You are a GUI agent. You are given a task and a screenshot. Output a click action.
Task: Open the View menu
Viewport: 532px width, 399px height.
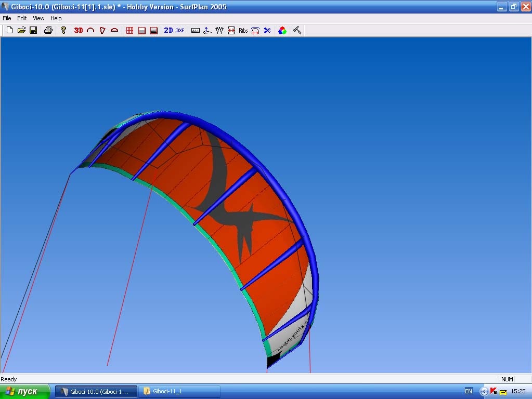pos(38,18)
